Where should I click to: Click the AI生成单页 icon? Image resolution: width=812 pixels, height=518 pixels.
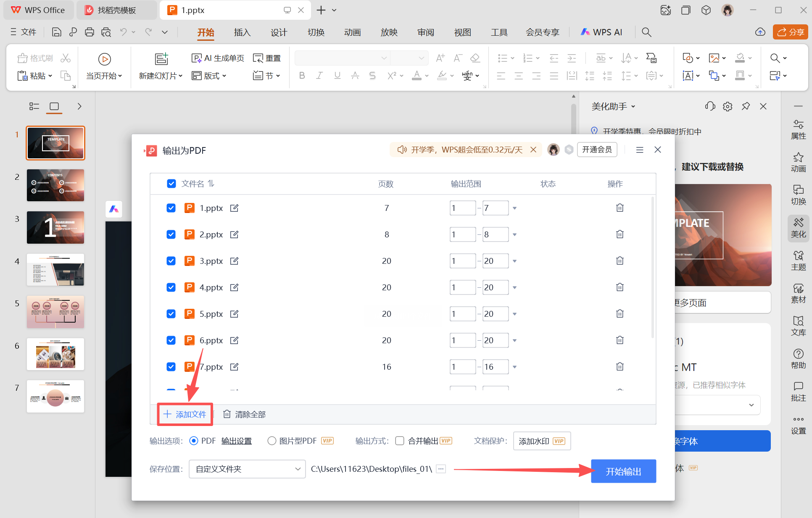point(196,58)
